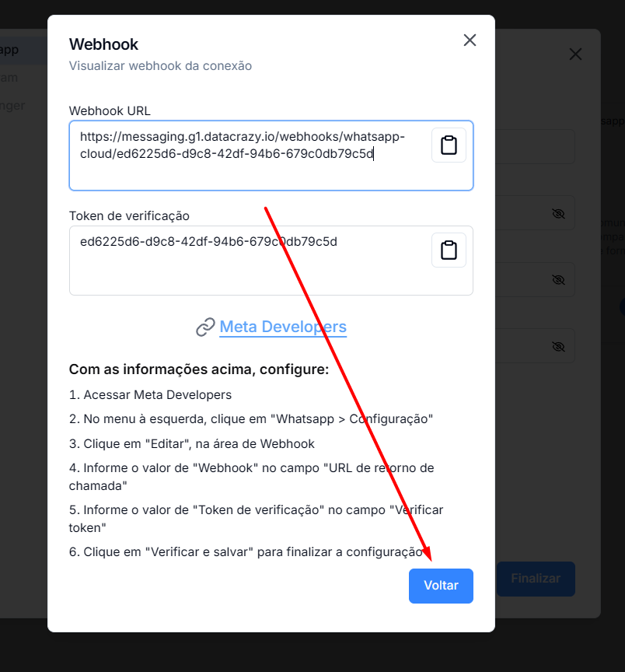Go back with the Voltar button

(x=441, y=586)
